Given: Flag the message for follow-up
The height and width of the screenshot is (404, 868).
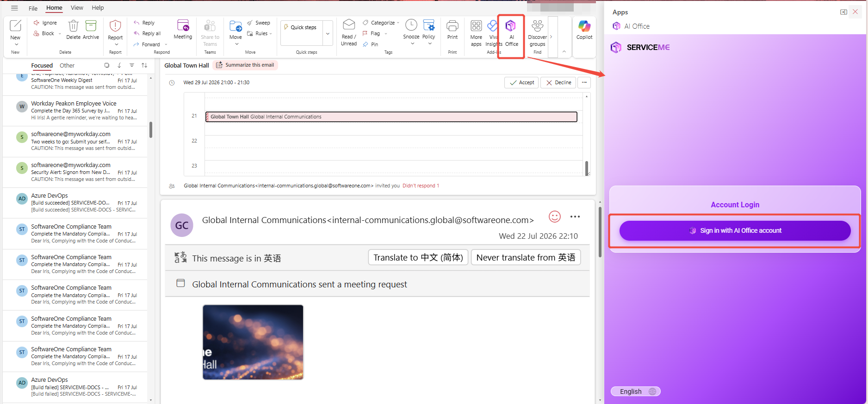Looking at the screenshot, I should pos(372,33).
